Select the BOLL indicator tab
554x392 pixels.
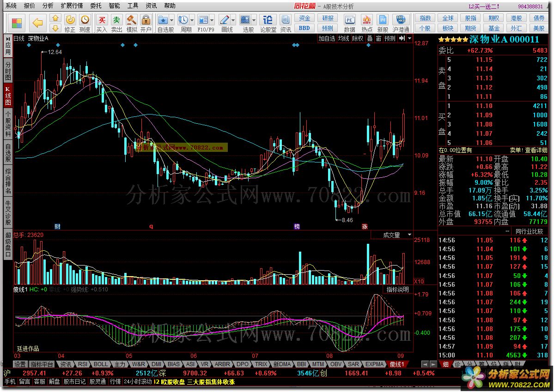pyautogui.click(x=101, y=364)
